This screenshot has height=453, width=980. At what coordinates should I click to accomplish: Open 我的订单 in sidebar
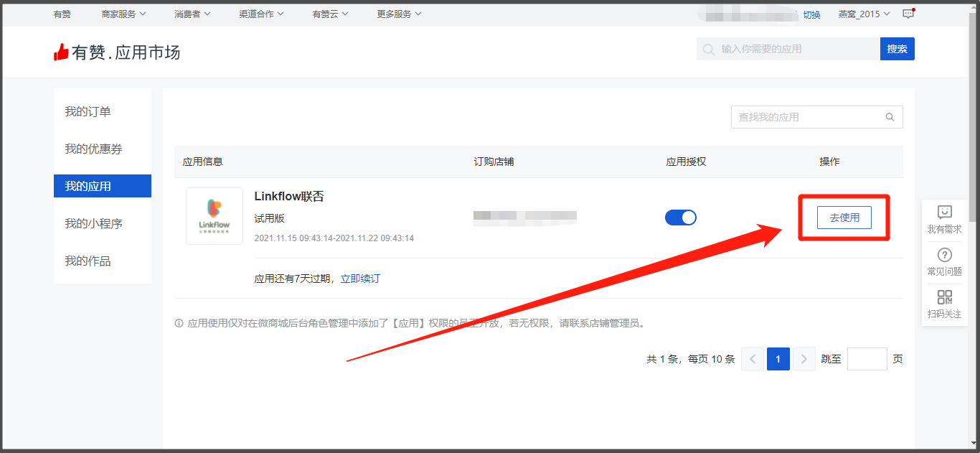tap(103, 111)
